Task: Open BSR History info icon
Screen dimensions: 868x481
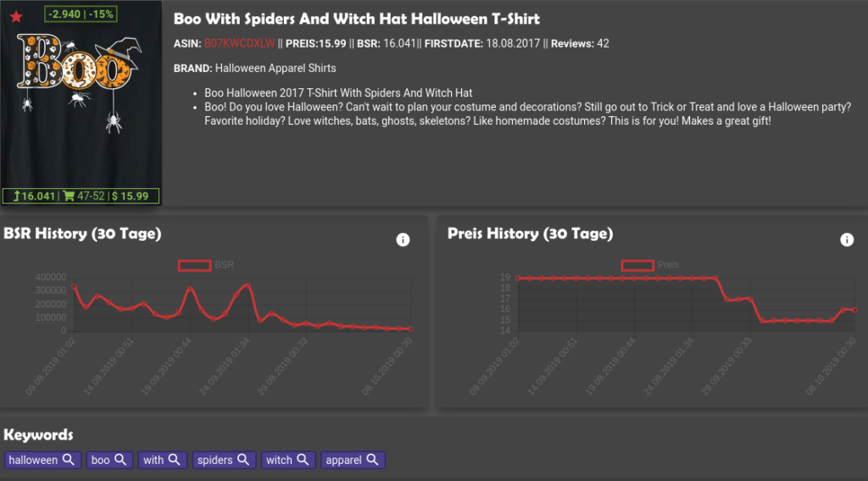Action: point(403,239)
